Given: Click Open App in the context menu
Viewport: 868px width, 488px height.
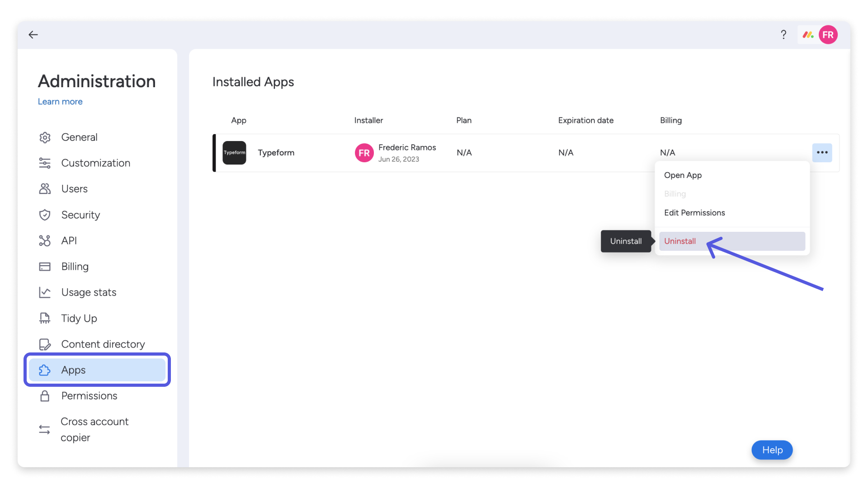Looking at the screenshot, I should 683,175.
